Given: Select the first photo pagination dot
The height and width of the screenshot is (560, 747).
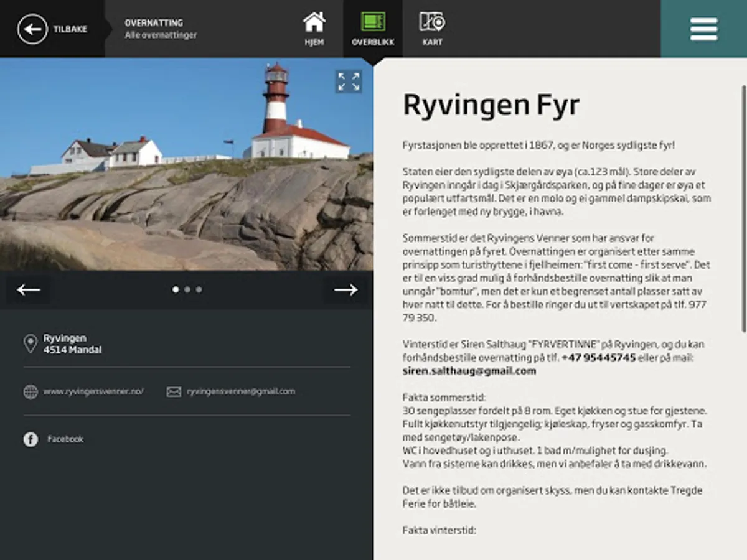Looking at the screenshot, I should point(176,289).
